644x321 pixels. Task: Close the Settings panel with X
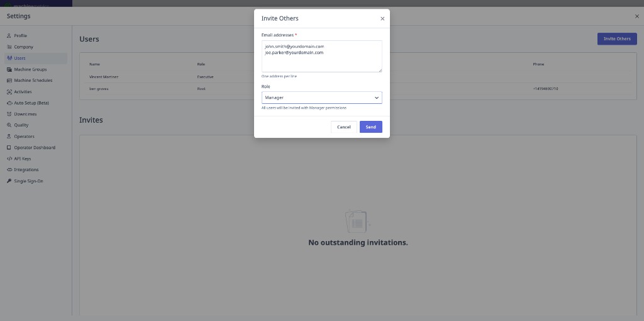[636, 16]
